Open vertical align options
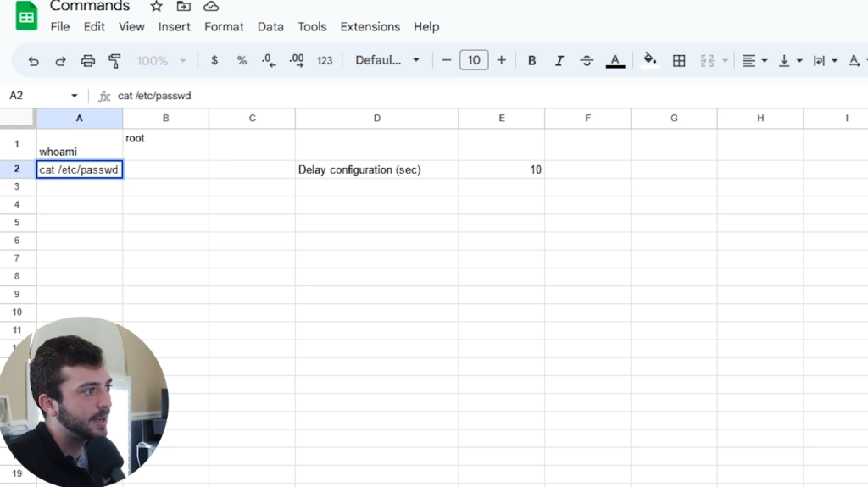This screenshot has height=487, width=868. (790, 60)
